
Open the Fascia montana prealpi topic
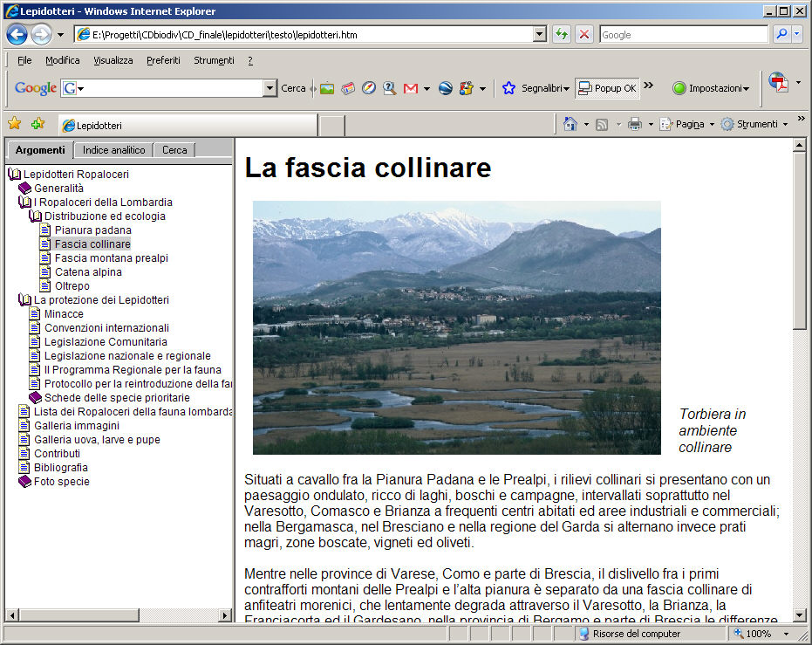tap(112, 258)
